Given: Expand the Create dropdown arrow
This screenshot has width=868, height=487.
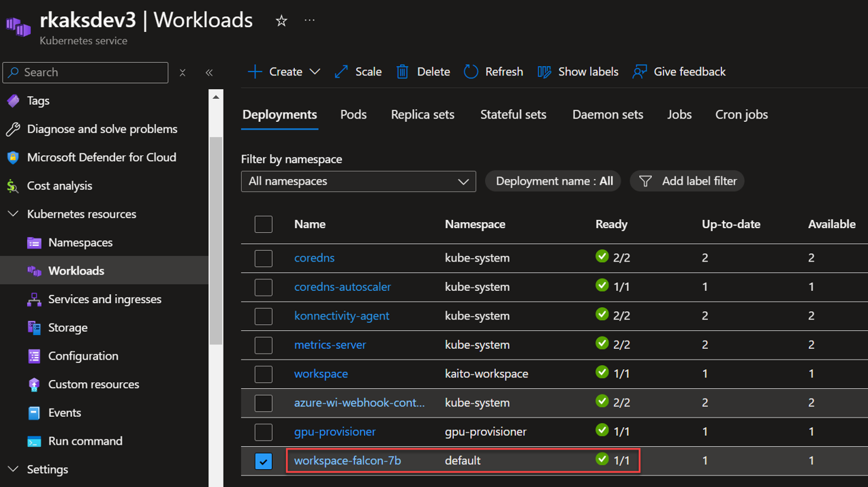Looking at the screenshot, I should pyautogui.click(x=315, y=72).
